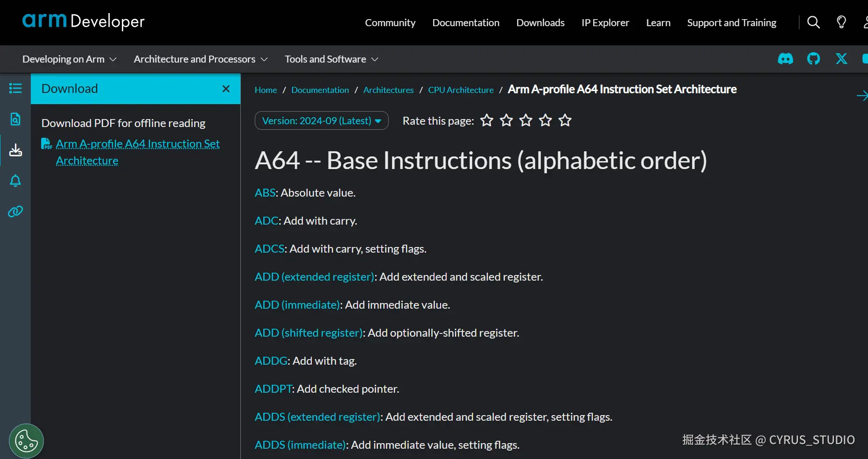The width and height of the screenshot is (868, 459).
Task: Click the 'Download PDF for offline reading' text
Action: [124, 123]
